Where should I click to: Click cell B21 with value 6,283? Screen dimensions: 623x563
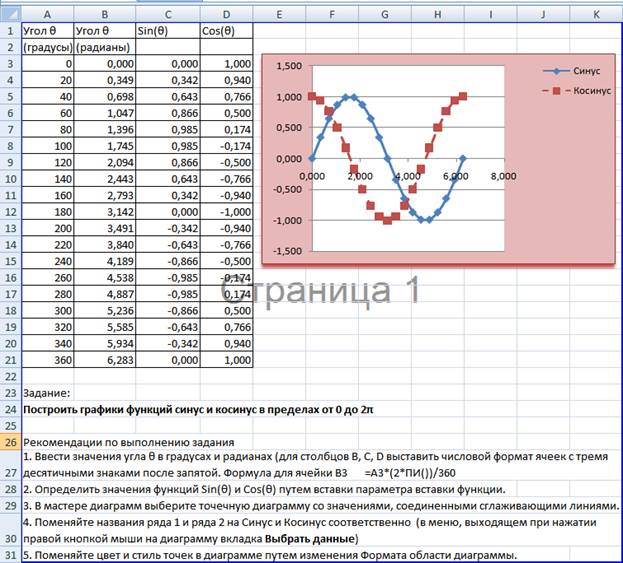click(105, 360)
